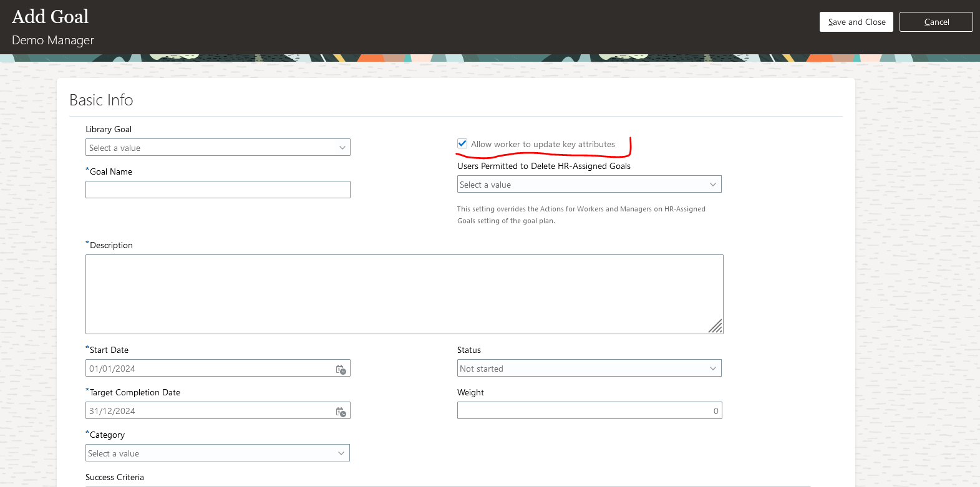Uncheck Allow worker to update key attributes
980x487 pixels.
point(462,143)
